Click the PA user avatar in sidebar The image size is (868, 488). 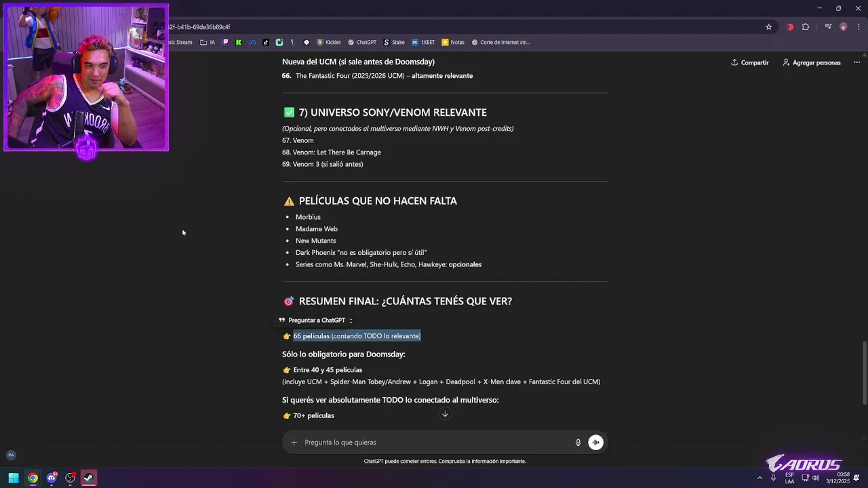pyautogui.click(x=11, y=455)
